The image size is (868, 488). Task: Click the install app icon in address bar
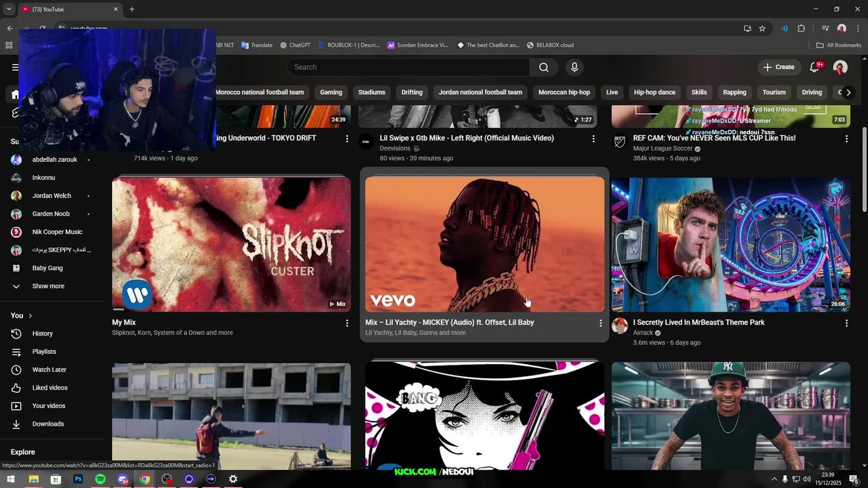coord(747,28)
